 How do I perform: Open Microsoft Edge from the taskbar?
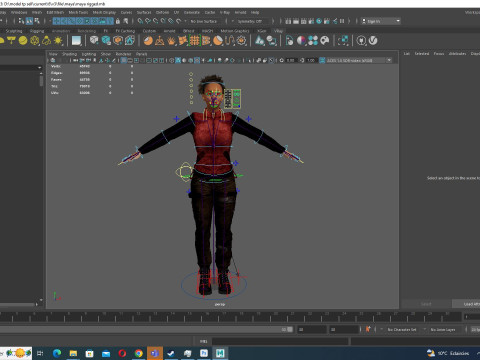point(57,353)
